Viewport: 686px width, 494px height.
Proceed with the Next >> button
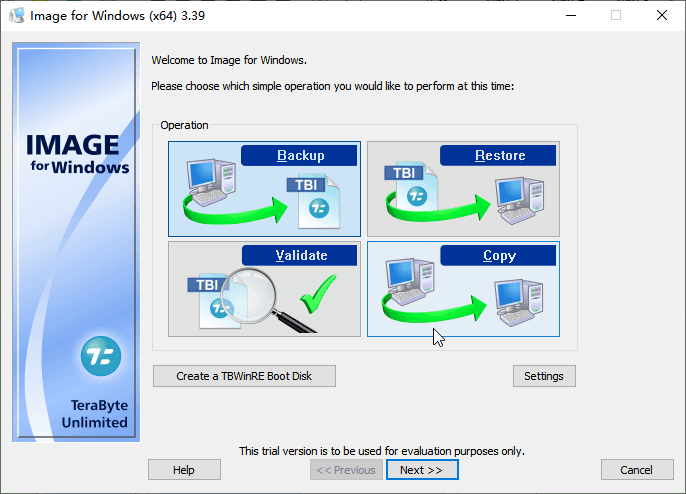(x=422, y=469)
